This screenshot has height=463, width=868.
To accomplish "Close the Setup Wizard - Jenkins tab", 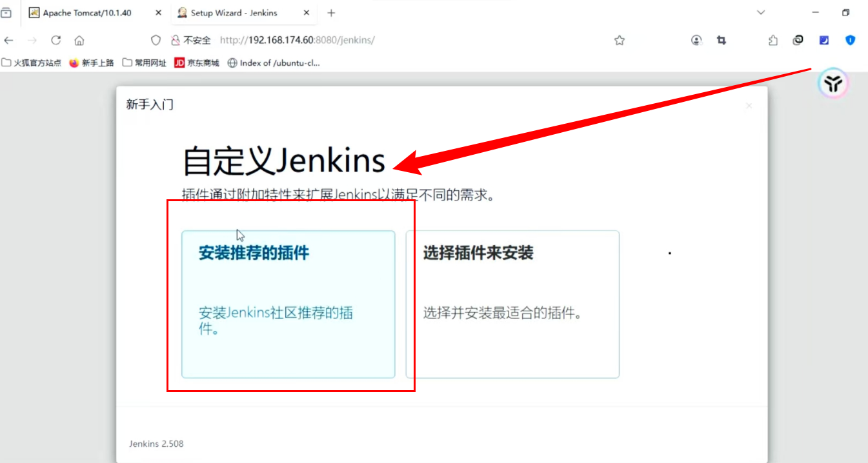I will (308, 13).
